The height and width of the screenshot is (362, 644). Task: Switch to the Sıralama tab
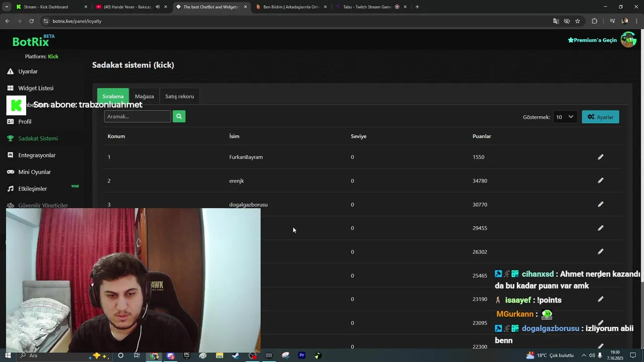coord(113,96)
